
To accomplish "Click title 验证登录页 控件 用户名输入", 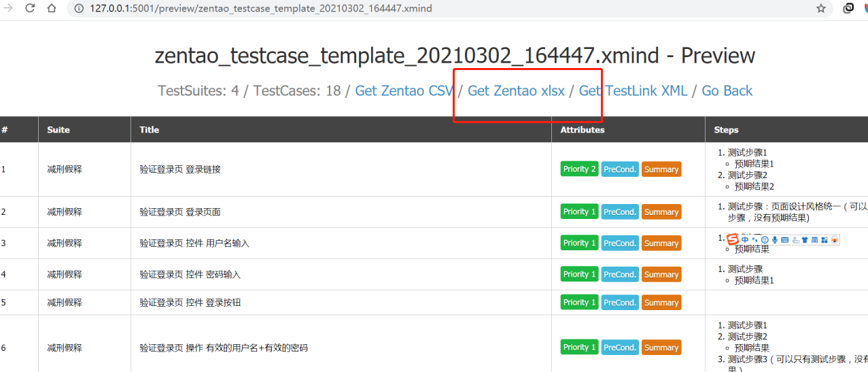I will pos(194,243).
